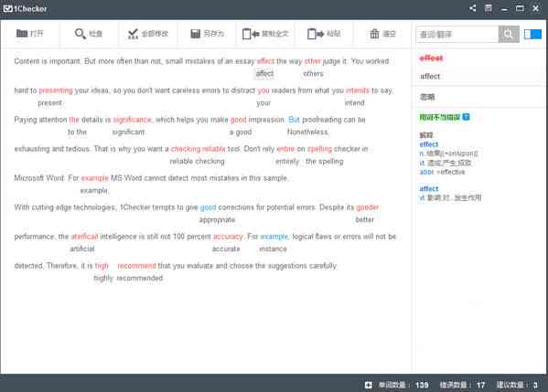
Task: Click the share icon in the title bar
Action: pos(472,8)
